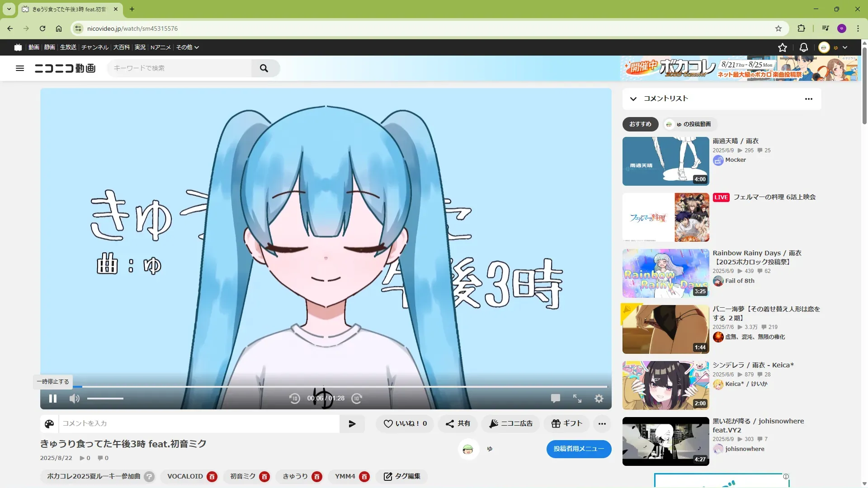Open 雨過天晴 / 雨衣 video thumbnail

pos(665,161)
